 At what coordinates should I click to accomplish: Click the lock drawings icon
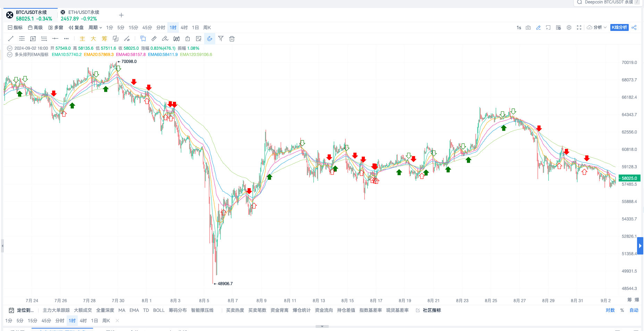click(x=187, y=39)
